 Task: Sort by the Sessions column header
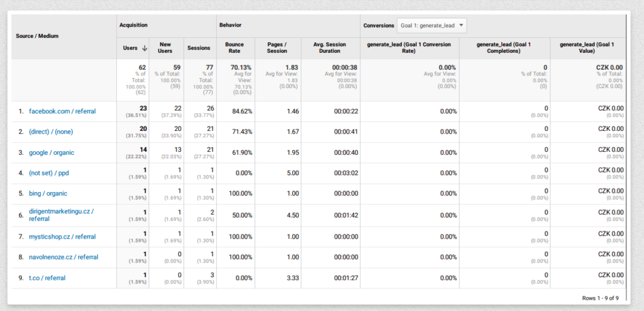[x=198, y=48]
